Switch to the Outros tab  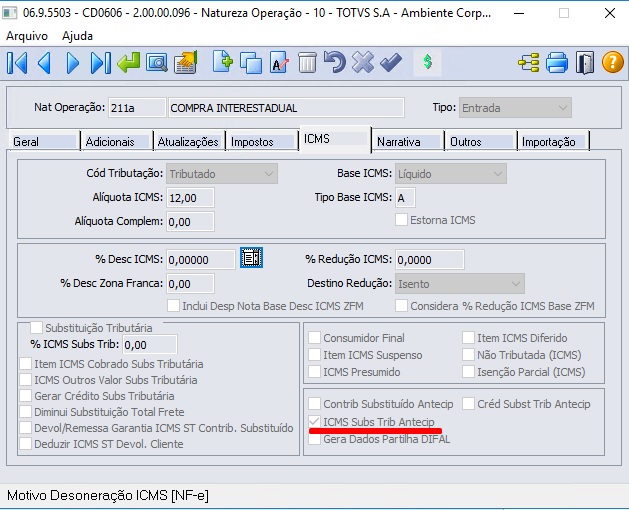pos(480,141)
